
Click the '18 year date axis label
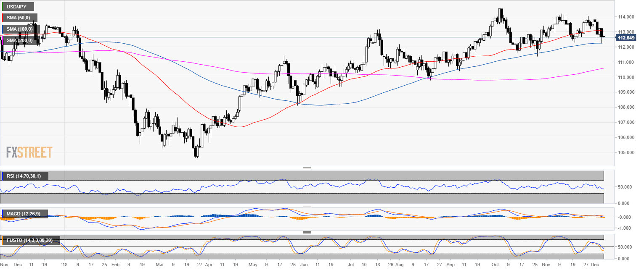click(64, 265)
